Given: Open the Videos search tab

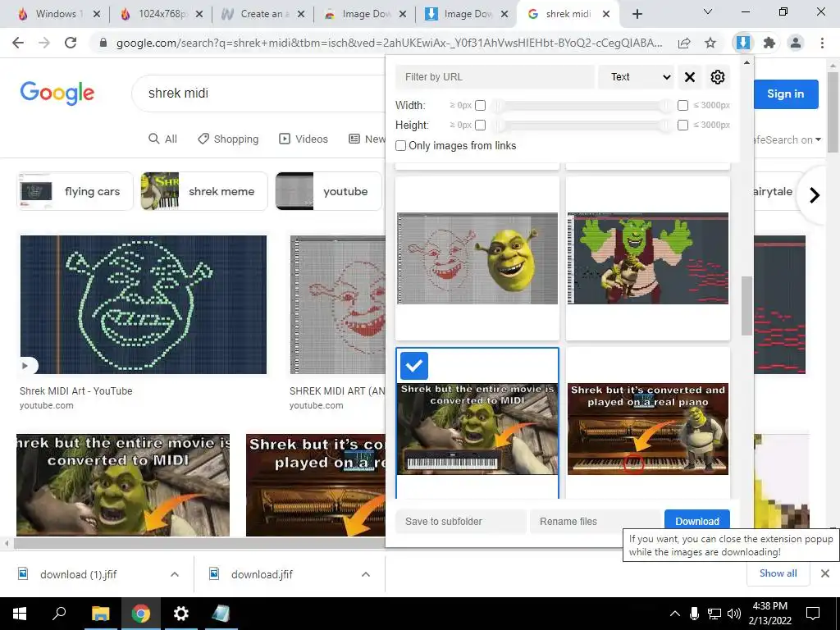Looking at the screenshot, I should pos(304,139).
